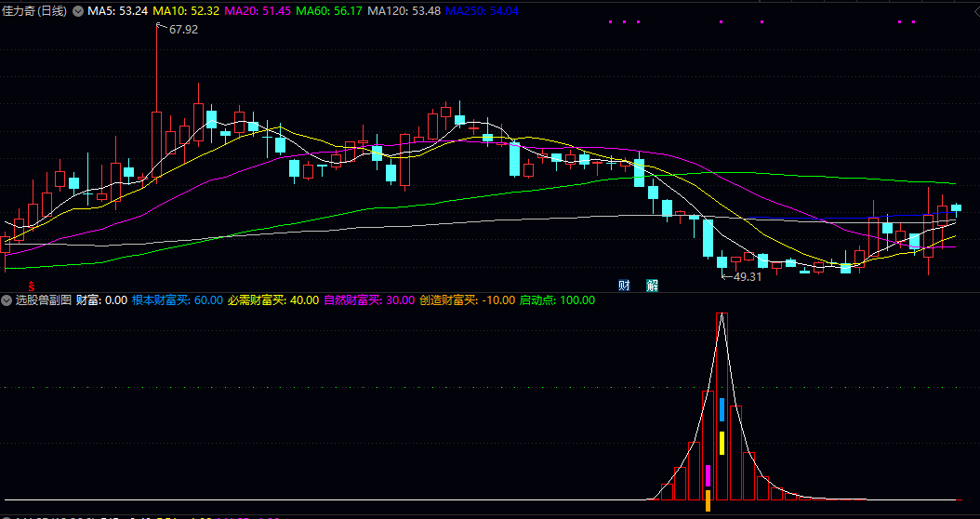Click the red S marker below candles

pos(32,287)
